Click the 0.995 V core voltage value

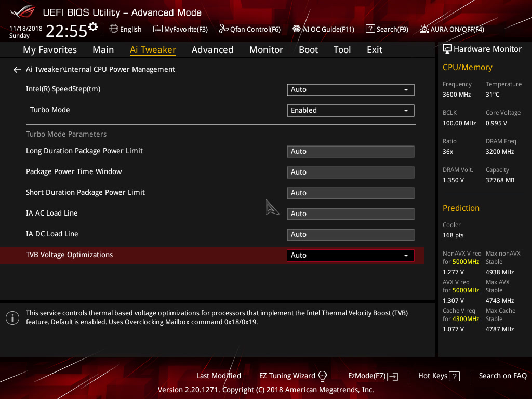coord(496,123)
